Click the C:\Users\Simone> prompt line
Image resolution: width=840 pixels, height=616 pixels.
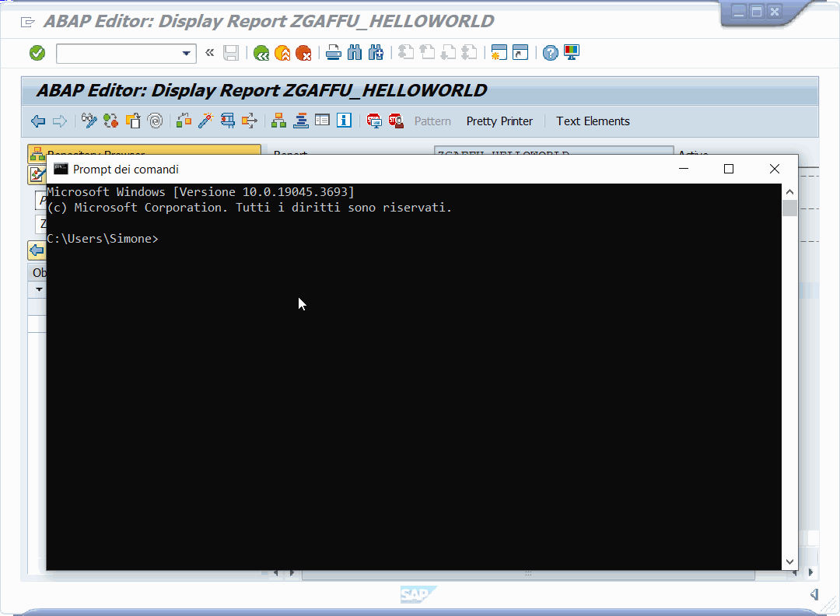click(103, 239)
